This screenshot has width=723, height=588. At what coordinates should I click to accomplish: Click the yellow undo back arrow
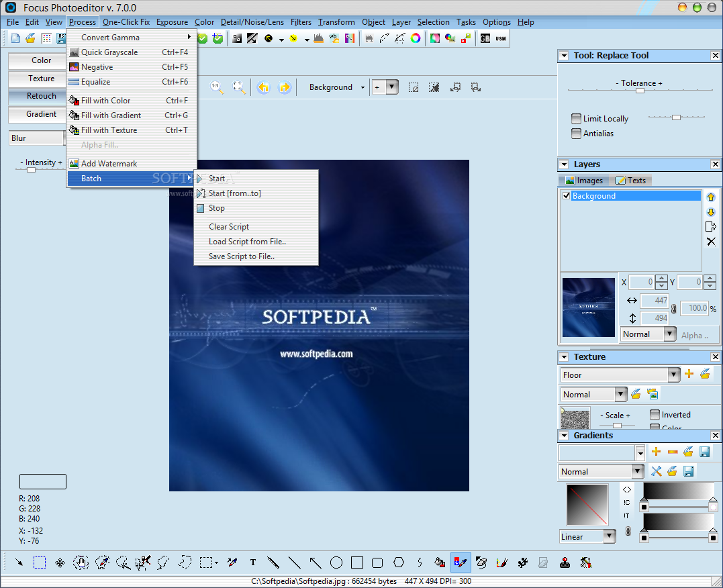pos(263,87)
